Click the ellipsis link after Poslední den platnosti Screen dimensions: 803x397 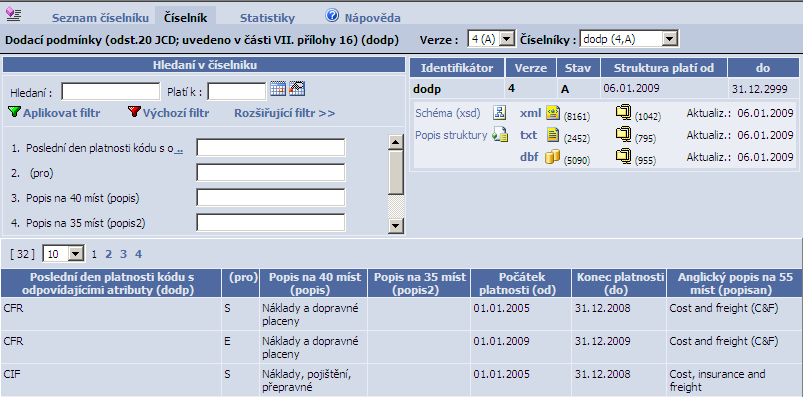179,148
